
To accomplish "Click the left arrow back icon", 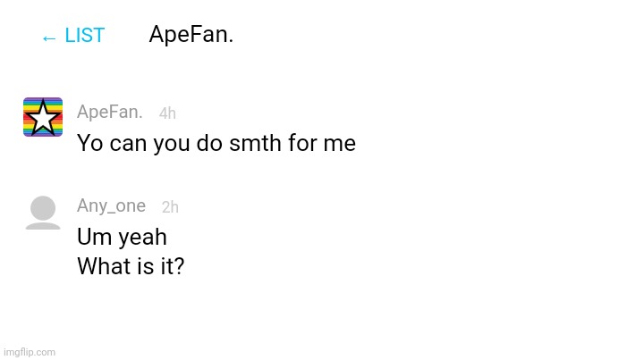I will coord(49,38).
